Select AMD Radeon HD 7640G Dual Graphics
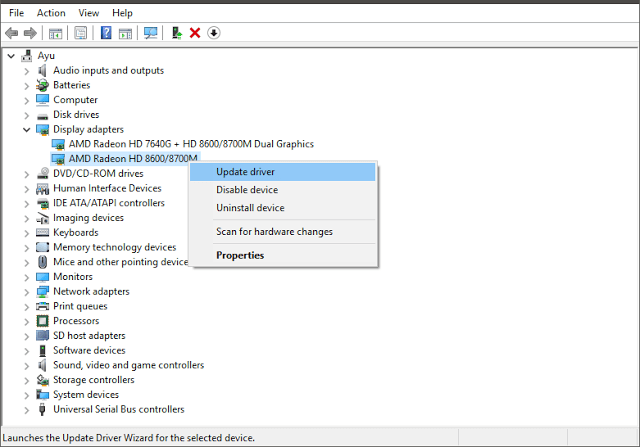 (191, 144)
